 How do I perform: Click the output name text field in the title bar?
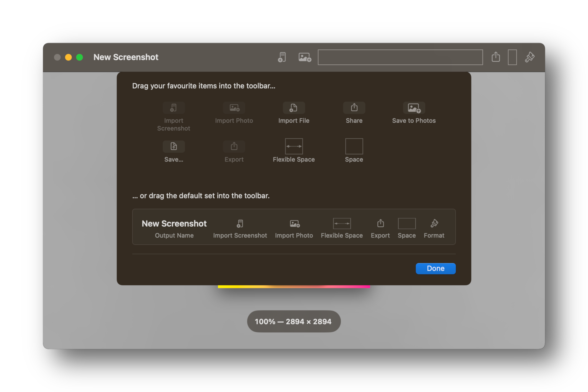[400, 57]
